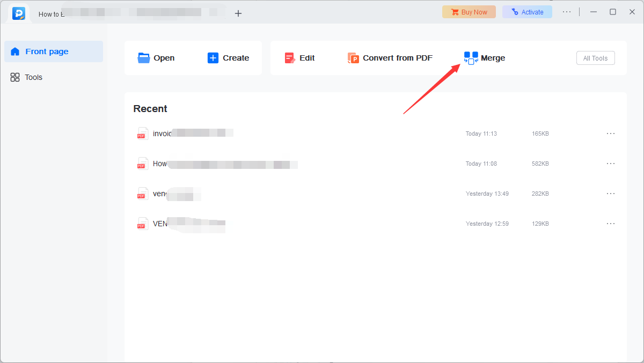The height and width of the screenshot is (363, 644).
Task: Open more options for the 165KB file
Action: pyautogui.click(x=611, y=134)
